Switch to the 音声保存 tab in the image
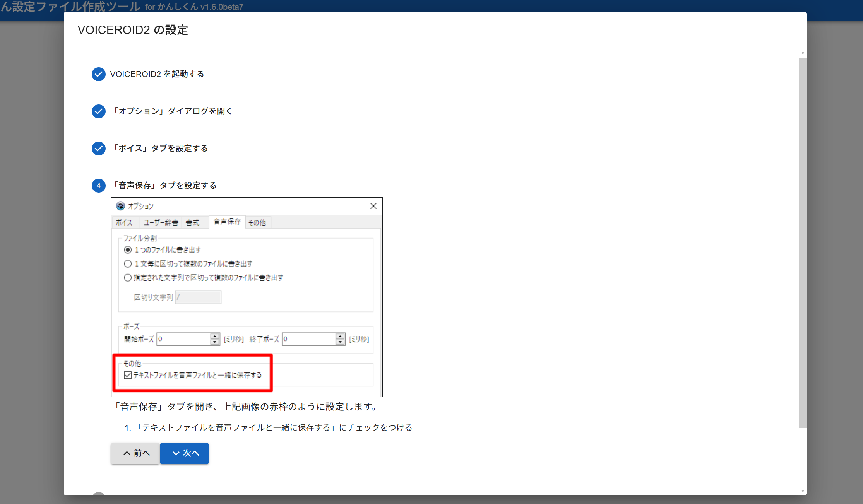863x504 pixels. 227,222
